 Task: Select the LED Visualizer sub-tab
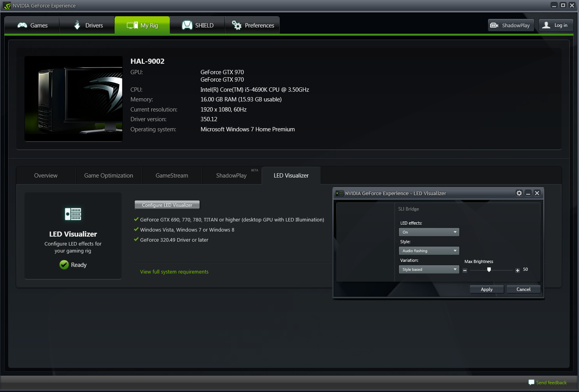tap(291, 176)
